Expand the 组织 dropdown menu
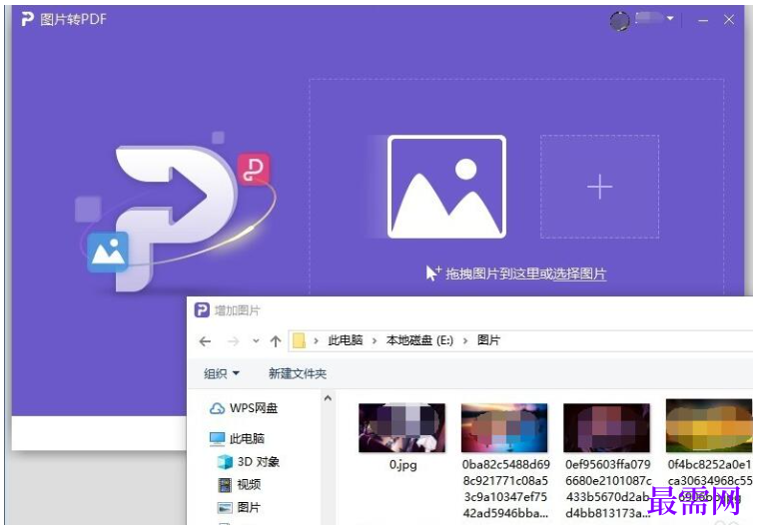Screen dimensions: 759x532 coord(222,373)
